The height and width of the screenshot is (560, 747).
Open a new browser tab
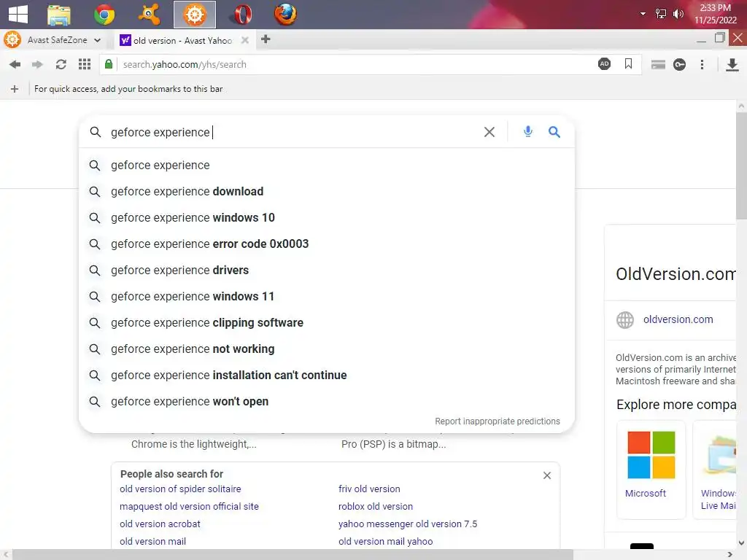(x=266, y=39)
